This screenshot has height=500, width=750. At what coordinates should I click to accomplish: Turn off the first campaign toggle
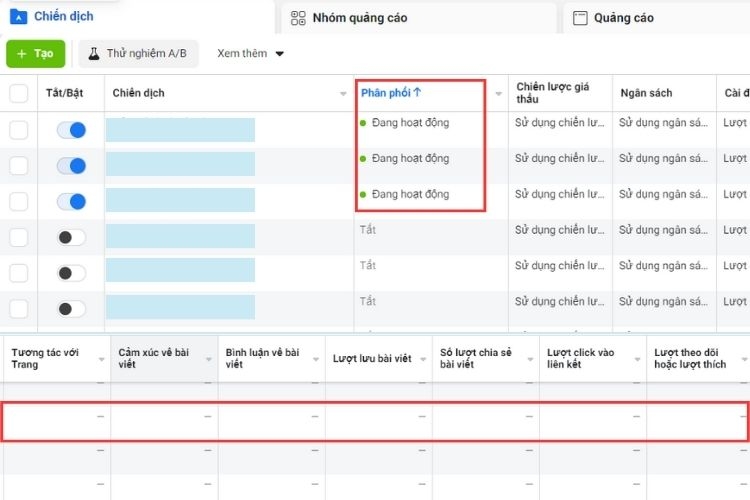coord(71,130)
